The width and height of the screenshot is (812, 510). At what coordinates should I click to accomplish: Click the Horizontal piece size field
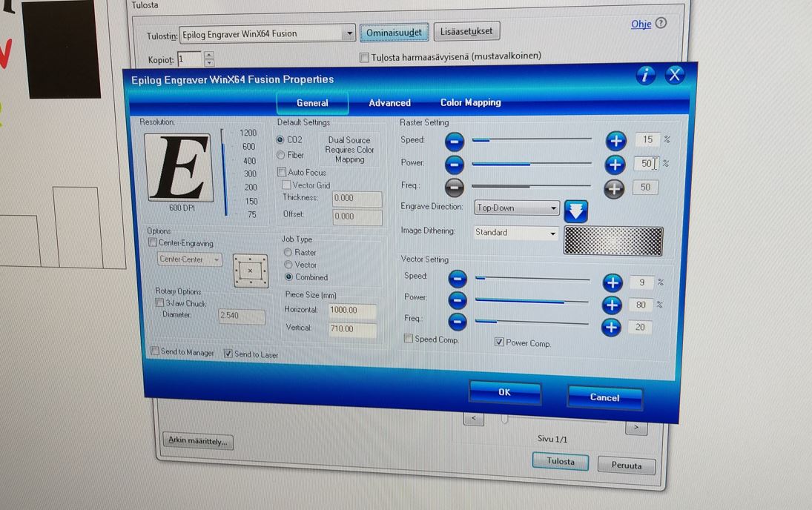(352, 310)
